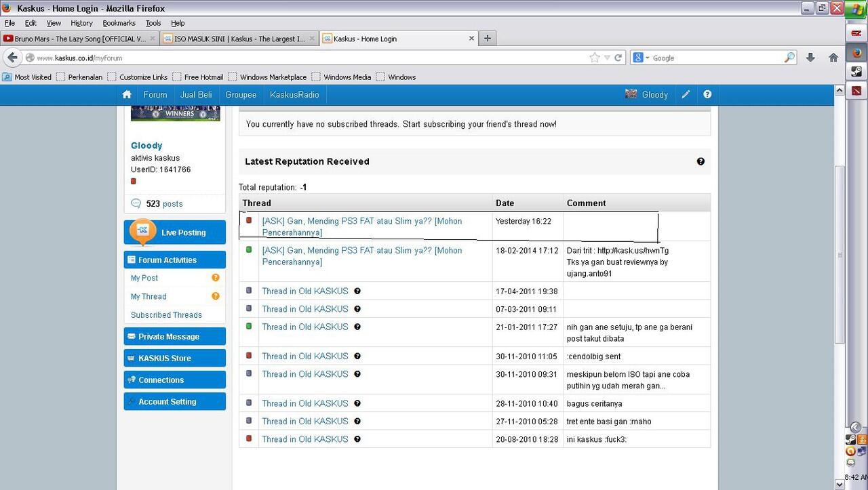Click the help icon on the 20-08-2010 18:28 row
The width and height of the screenshot is (868, 490).
pos(357,439)
